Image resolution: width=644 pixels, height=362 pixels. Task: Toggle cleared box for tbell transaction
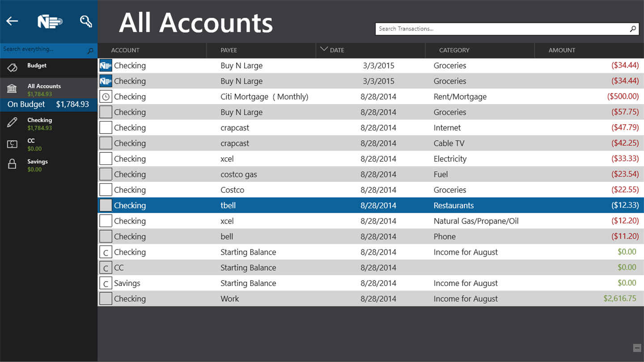[x=106, y=206]
